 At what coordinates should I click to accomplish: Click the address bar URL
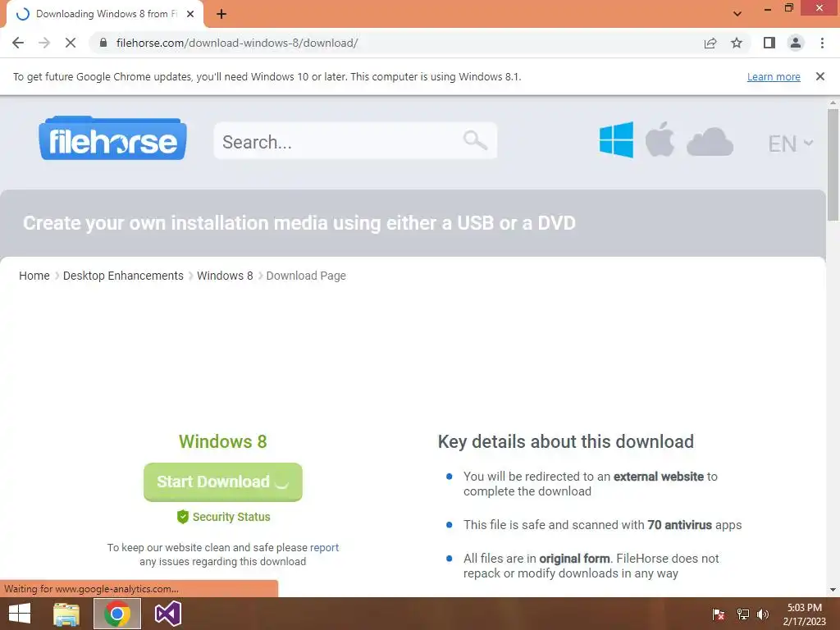click(x=237, y=43)
